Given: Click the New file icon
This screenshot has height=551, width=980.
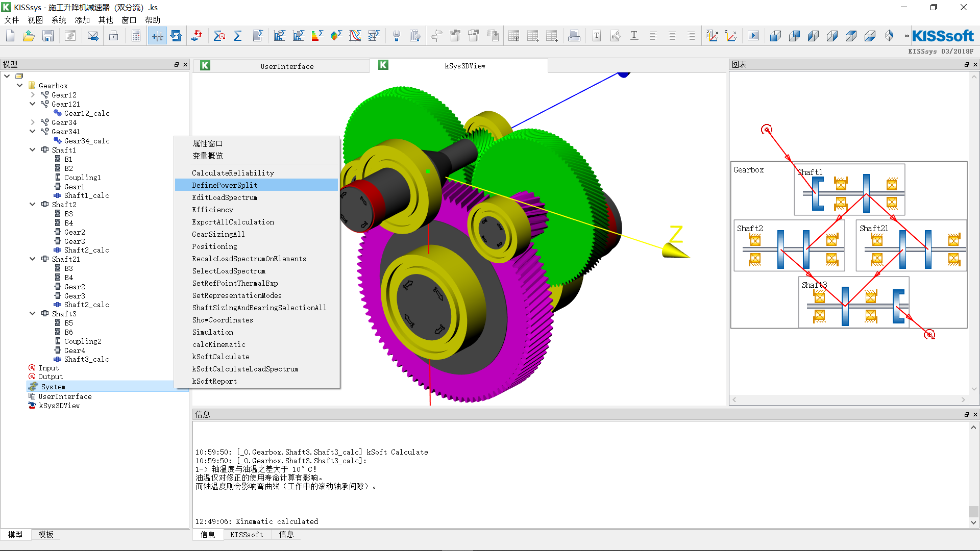Looking at the screenshot, I should pos(10,36).
